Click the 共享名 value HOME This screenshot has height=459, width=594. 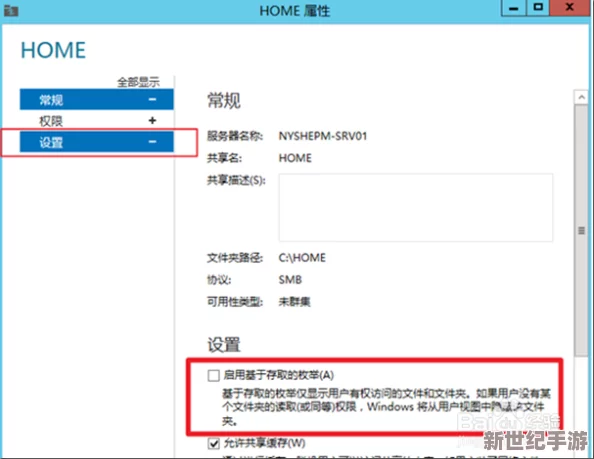295,158
